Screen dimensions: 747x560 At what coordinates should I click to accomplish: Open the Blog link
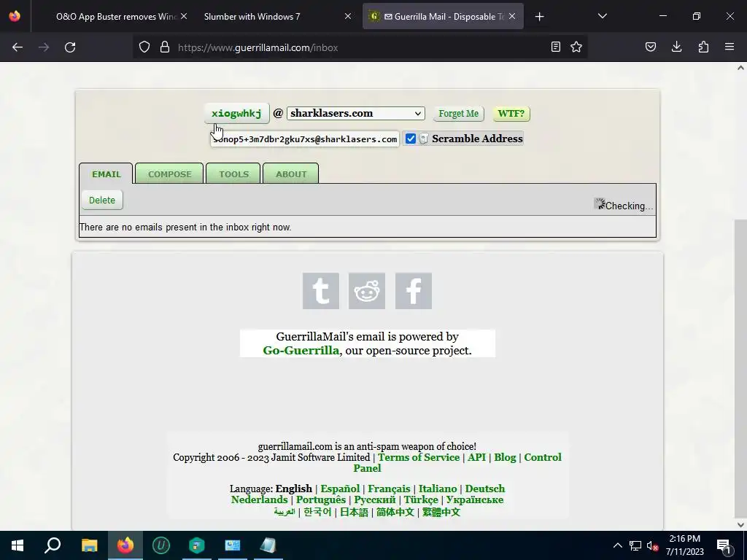point(505,457)
